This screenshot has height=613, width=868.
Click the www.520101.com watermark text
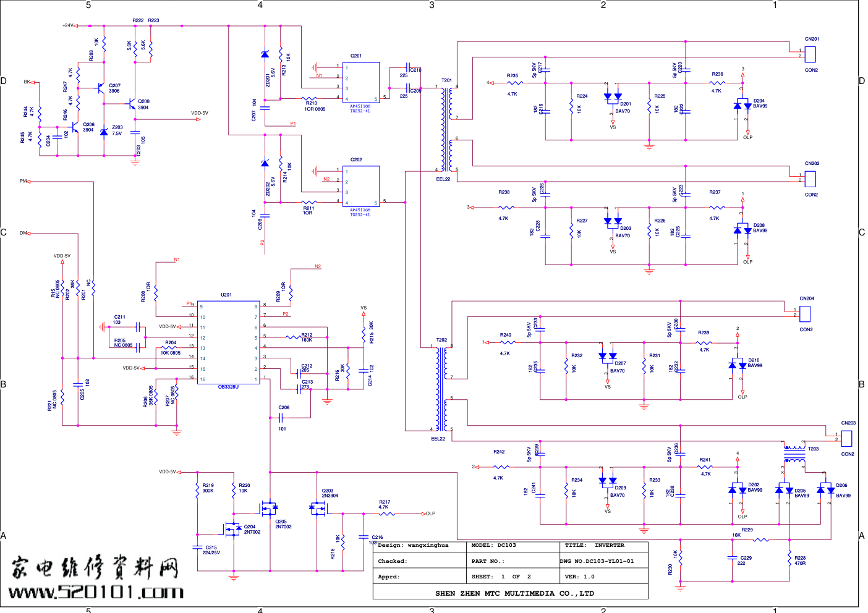click(x=96, y=593)
